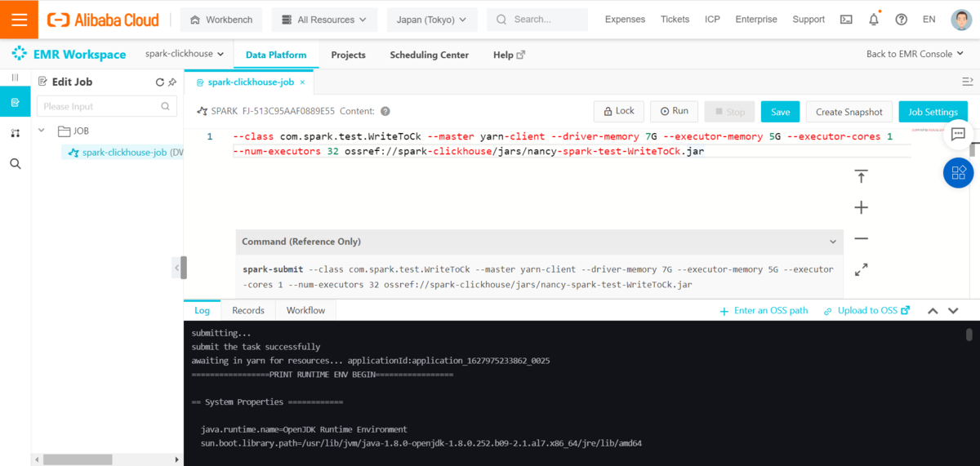This screenshot has width=980, height=466.
Task: Select the spark-clickhouse-job editor tab
Action: [x=249, y=82]
